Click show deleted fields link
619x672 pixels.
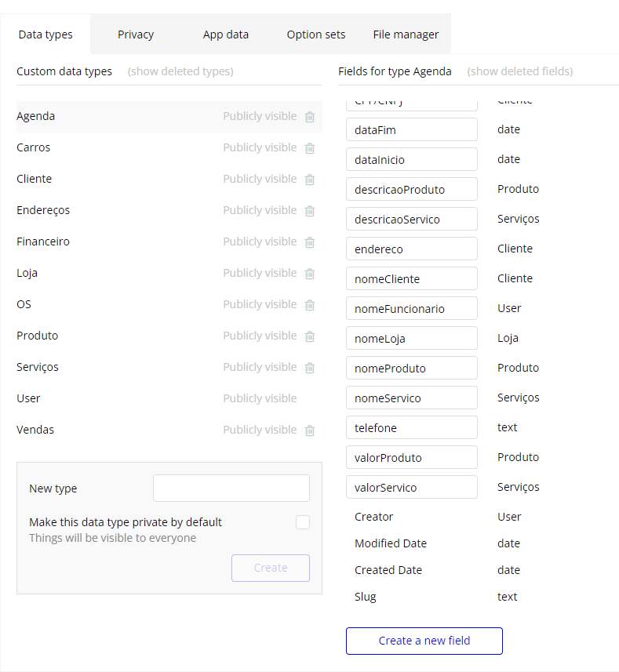pyautogui.click(x=520, y=71)
